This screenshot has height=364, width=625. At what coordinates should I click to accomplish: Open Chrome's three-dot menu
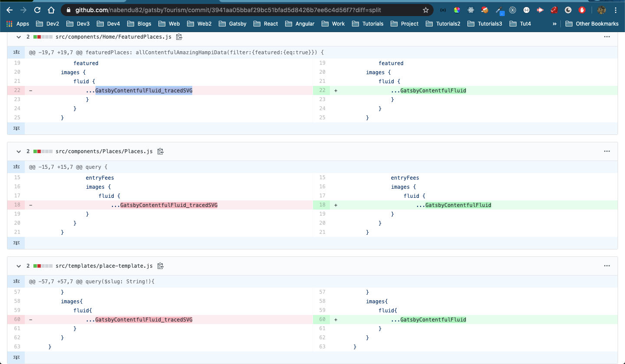[616, 10]
